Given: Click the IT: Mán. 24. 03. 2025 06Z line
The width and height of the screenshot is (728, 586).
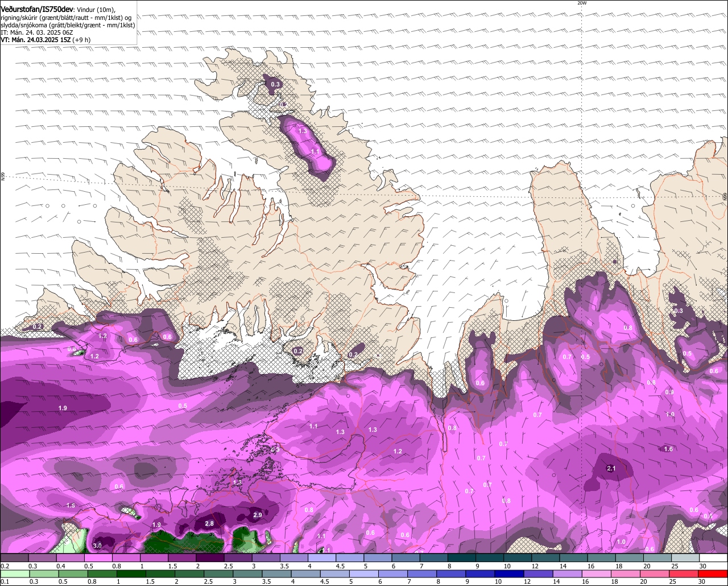Looking at the screenshot, I should [x=38, y=32].
